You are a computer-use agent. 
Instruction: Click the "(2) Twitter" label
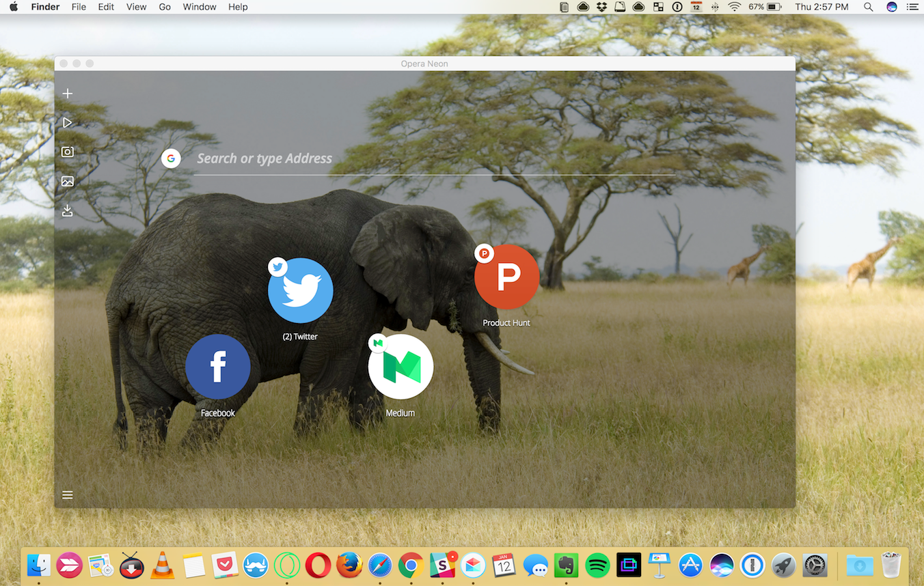click(x=300, y=337)
